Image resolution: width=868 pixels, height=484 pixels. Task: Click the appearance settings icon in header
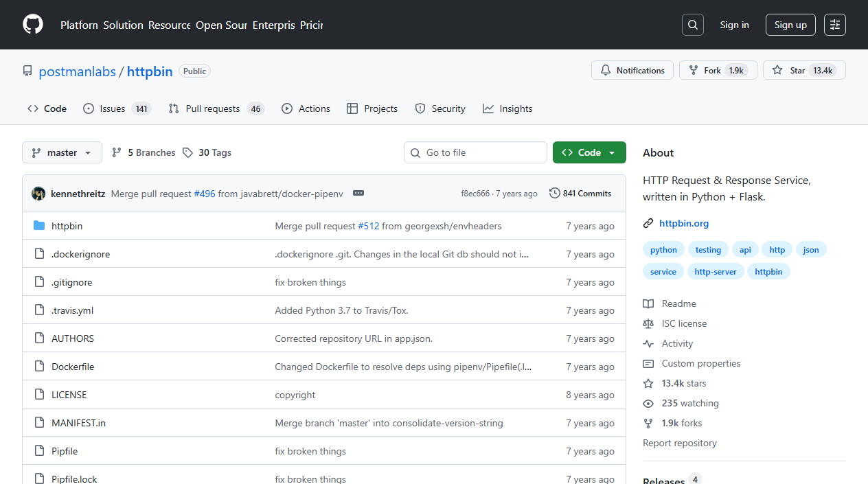835,25
